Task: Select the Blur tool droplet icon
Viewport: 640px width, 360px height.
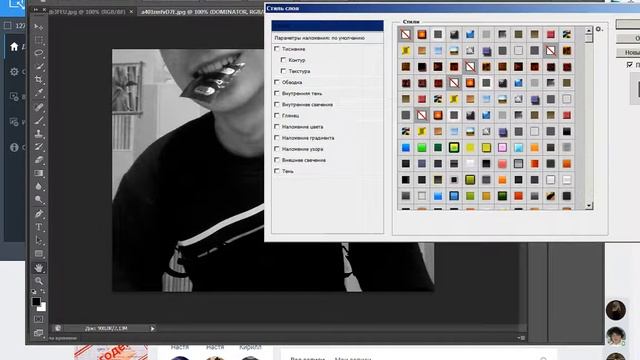Action: point(39,186)
